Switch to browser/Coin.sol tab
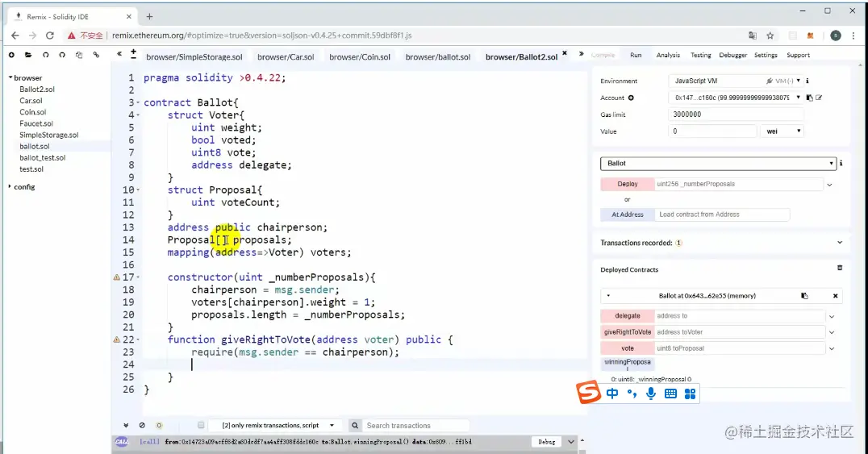The height and width of the screenshot is (454, 868). pos(360,56)
